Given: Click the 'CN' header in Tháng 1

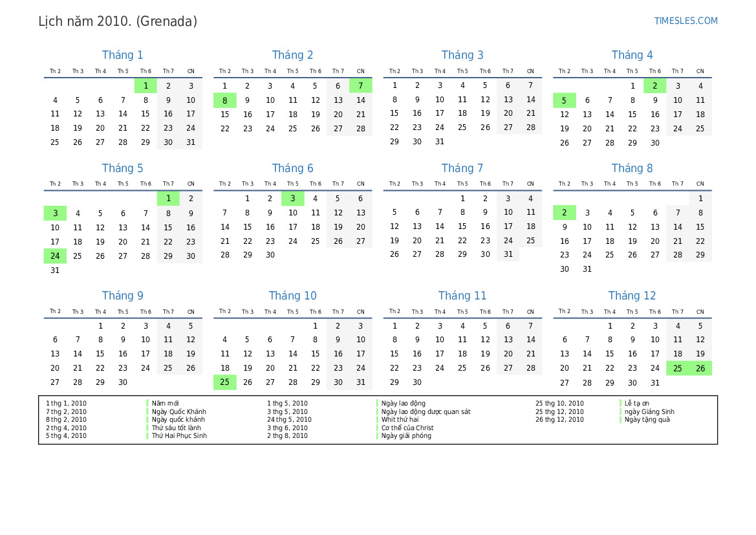Looking at the screenshot, I should 191,71.
